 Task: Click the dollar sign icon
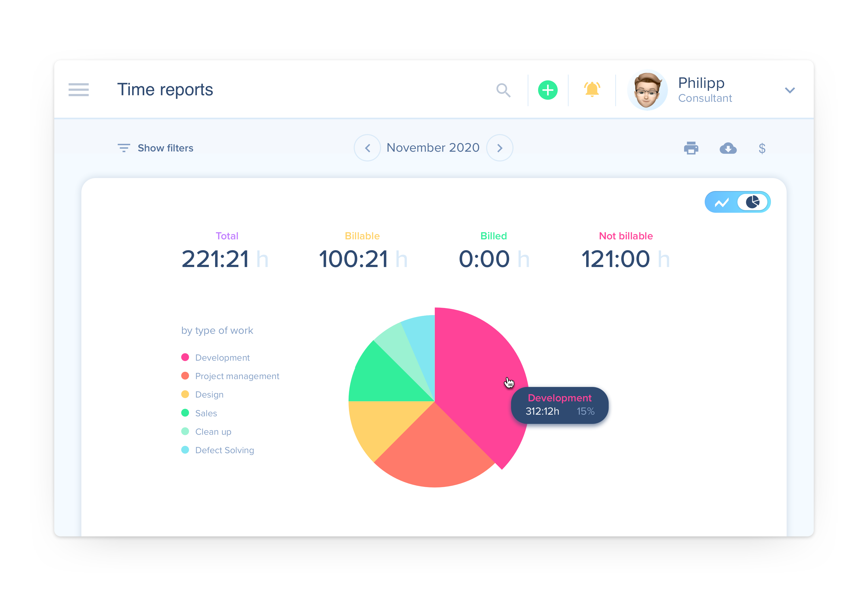762,148
